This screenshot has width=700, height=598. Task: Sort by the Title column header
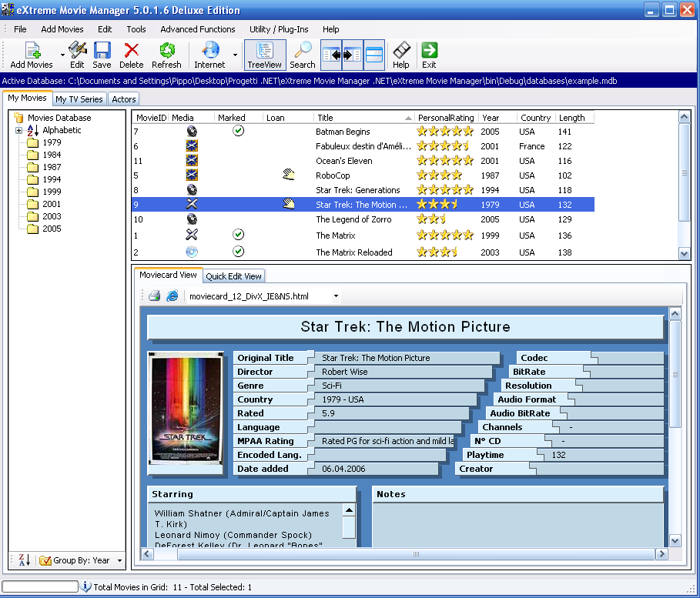(x=363, y=118)
